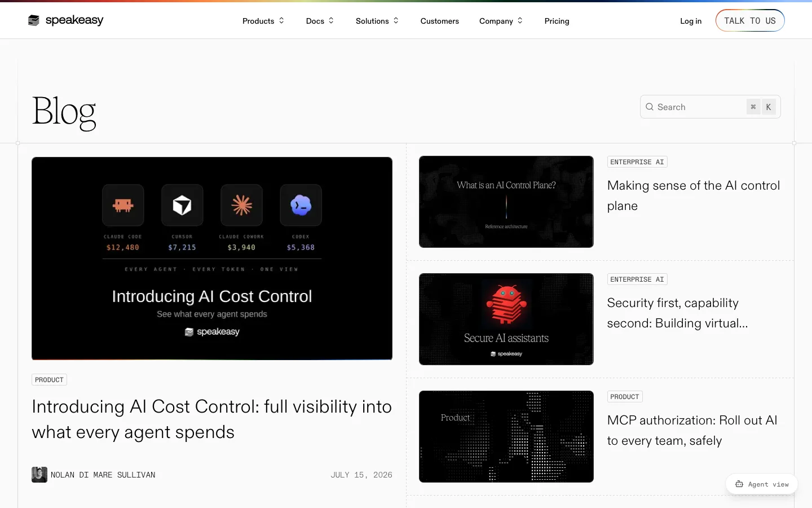812x508 pixels.
Task: Click the Command key shortcut badge
Action: pyautogui.click(x=753, y=107)
